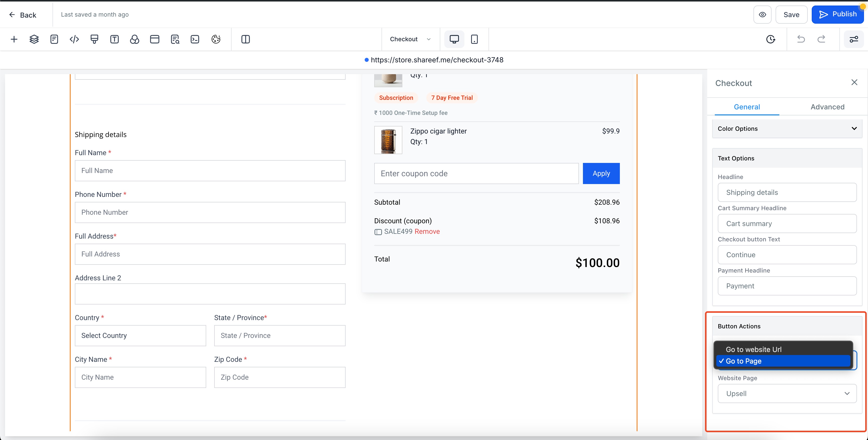Edit the Cart Summary Headline field
The image size is (868, 440).
[x=787, y=223]
